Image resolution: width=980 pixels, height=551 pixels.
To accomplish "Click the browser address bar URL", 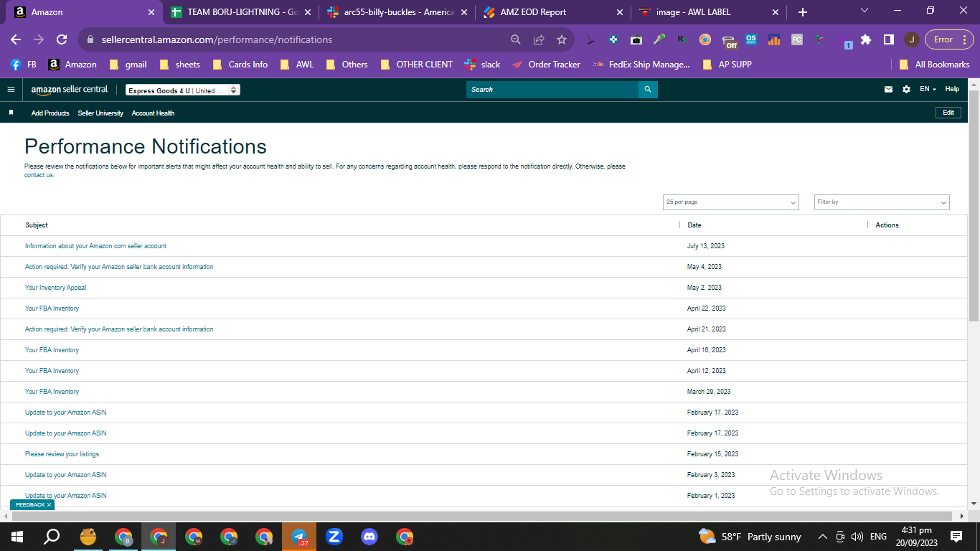I will pos(217,39).
